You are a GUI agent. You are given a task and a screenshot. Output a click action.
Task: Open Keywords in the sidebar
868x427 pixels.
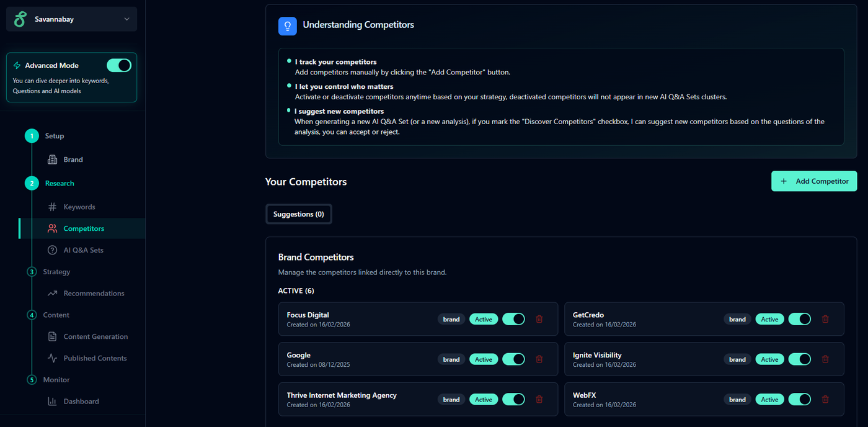(x=79, y=207)
